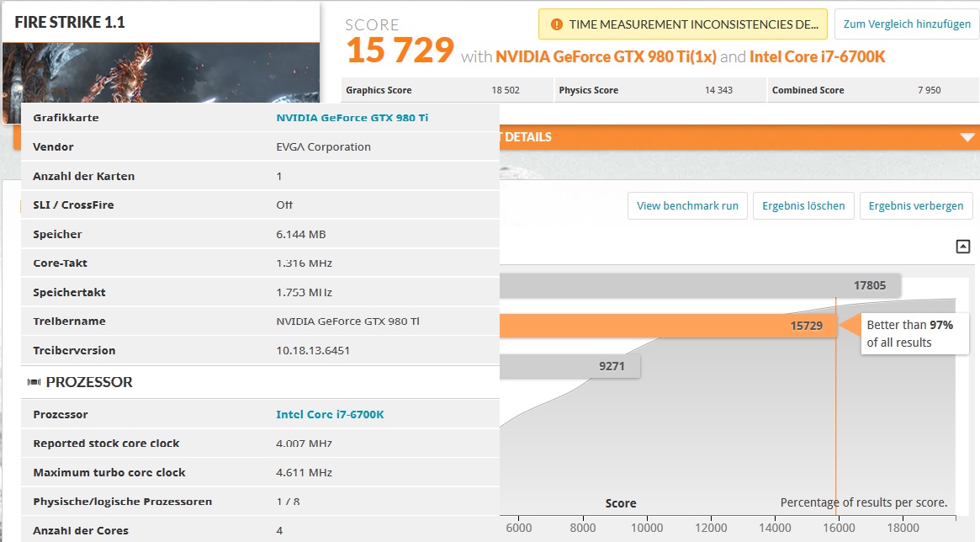Open Intel Core i7-6700K link in score header
The width and height of the screenshot is (980, 542).
click(817, 57)
